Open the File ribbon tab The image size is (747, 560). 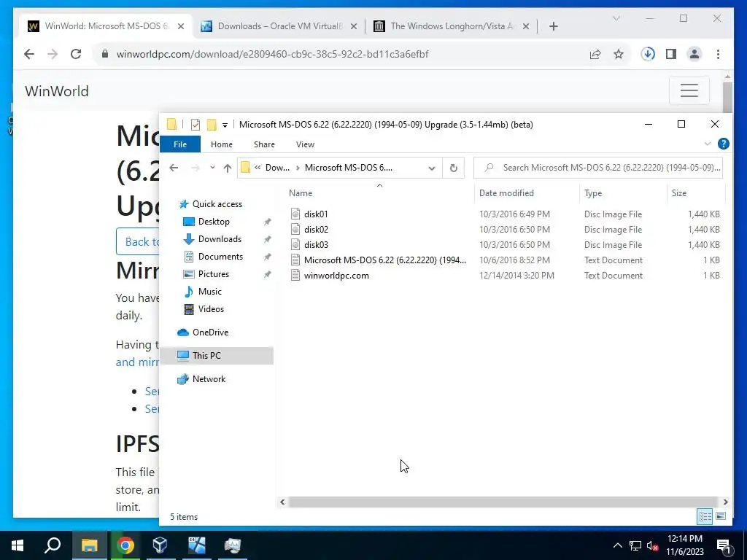pyautogui.click(x=180, y=144)
